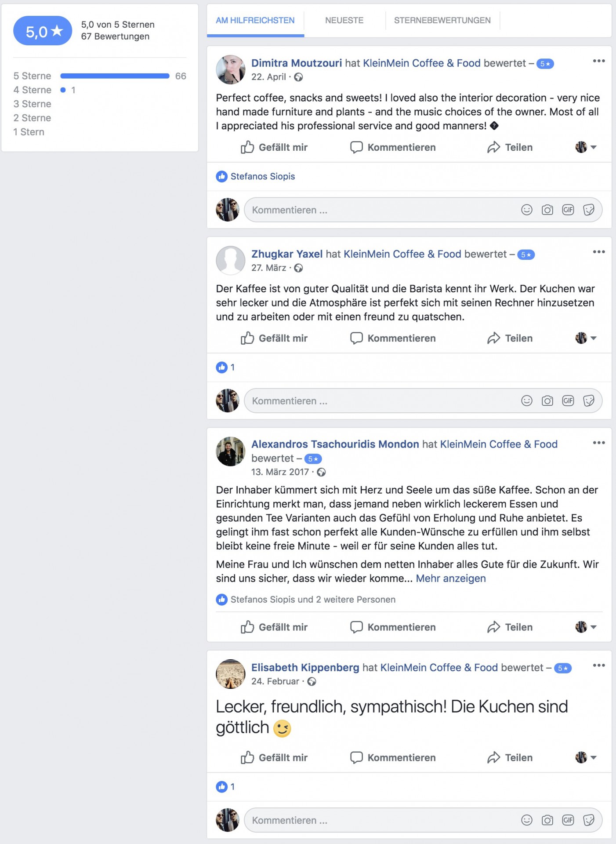Open emoji picker in Dimitra's comment box
The height and width of the screenshot is (844, 616).
point(526,210)
